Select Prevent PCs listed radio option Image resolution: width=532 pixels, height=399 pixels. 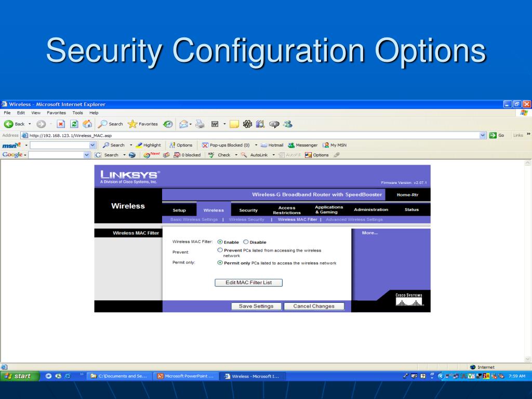click(x=220, y=250)
